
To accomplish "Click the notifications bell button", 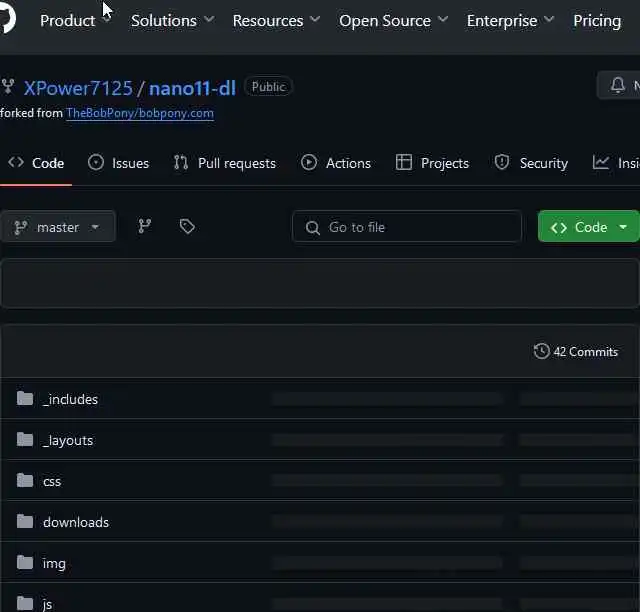I will (x=618, y=85).
